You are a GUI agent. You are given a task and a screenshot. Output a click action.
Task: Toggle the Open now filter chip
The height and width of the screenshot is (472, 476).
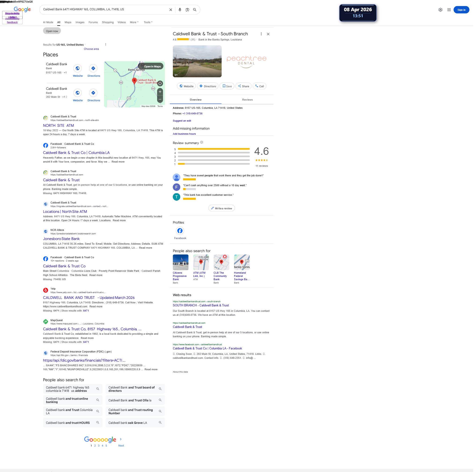click(x=52, y=31)
